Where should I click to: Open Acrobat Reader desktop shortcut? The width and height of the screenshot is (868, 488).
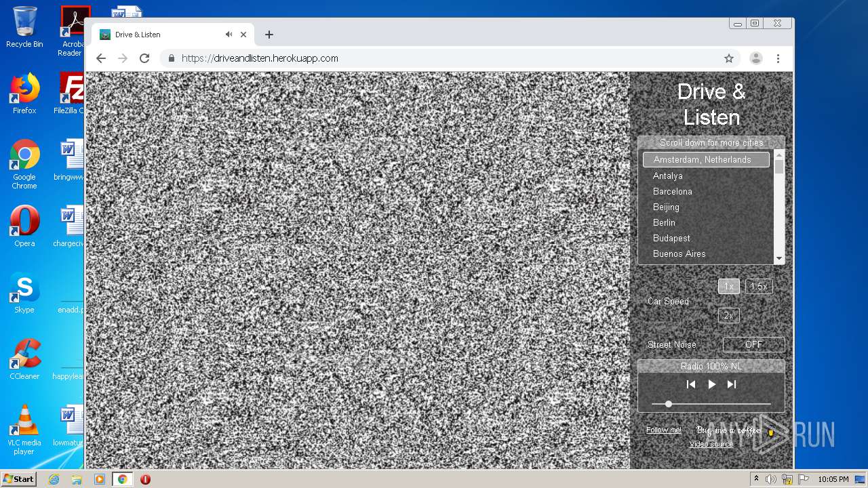tap(72, 31)
